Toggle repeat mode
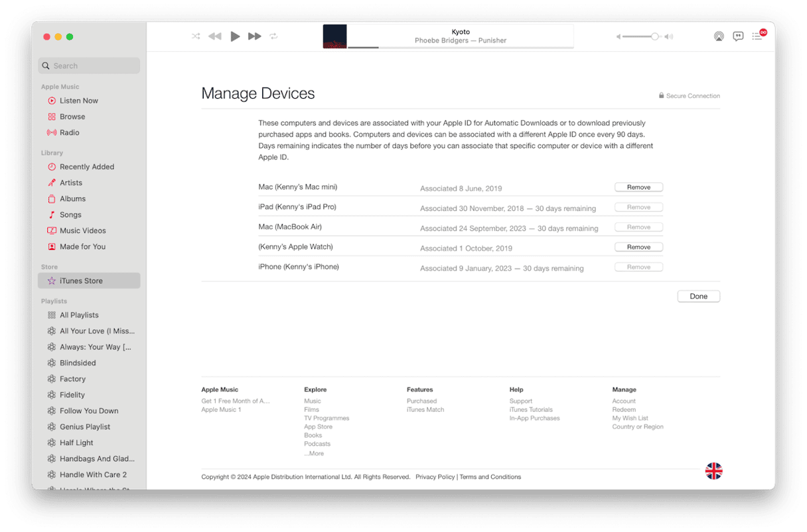This screenshot has width=807, height=532. [x=273, y=36]
